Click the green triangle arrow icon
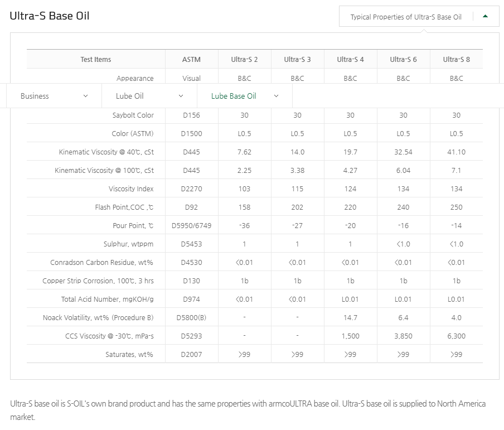 point(486,16)
